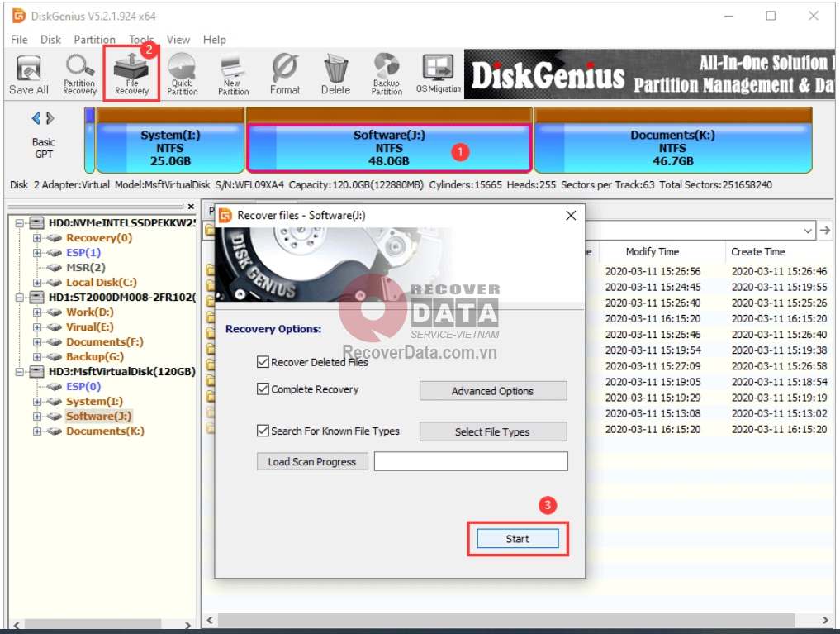Collapse the HD1:ST2000DM008 disk node
The image size is (840, 634).
(20, 298)
